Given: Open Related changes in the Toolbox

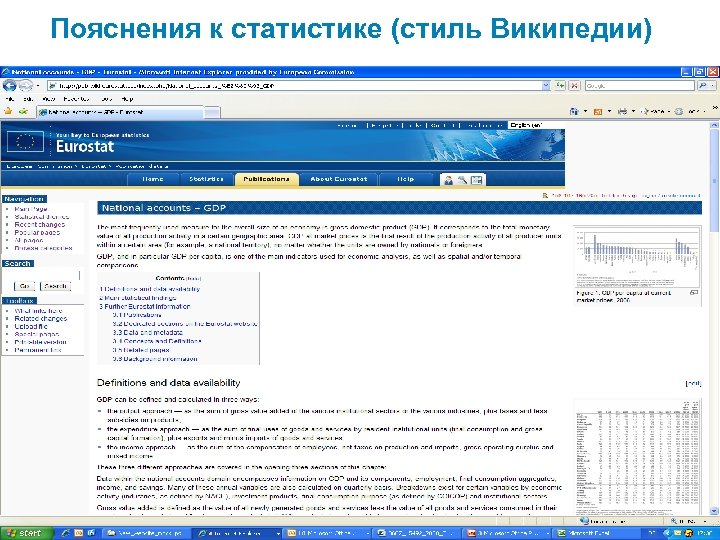Looking at the screenshot, I should point(40,319).
